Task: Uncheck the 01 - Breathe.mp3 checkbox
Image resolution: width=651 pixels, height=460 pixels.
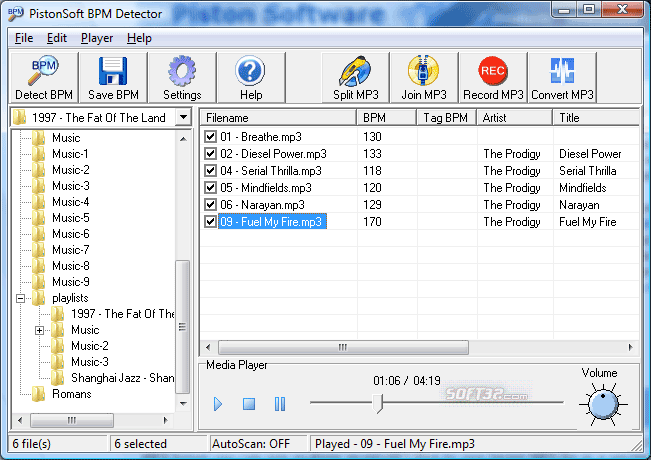Action: 210,137
